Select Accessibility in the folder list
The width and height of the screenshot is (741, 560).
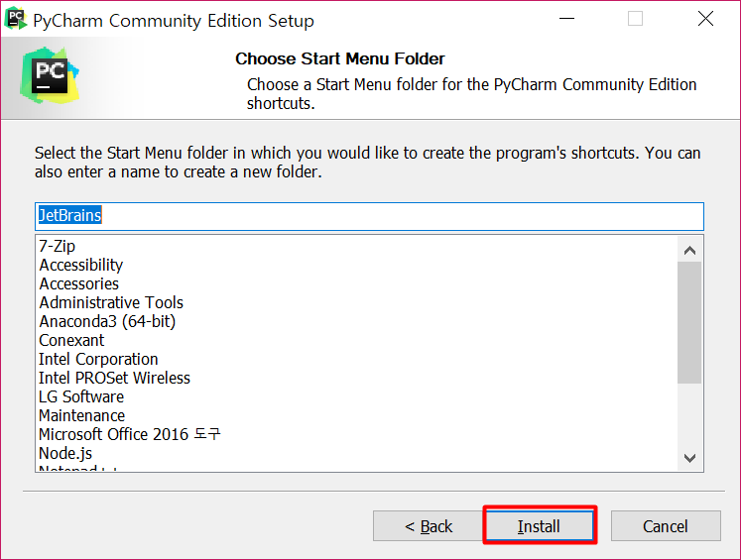(81, 265)
